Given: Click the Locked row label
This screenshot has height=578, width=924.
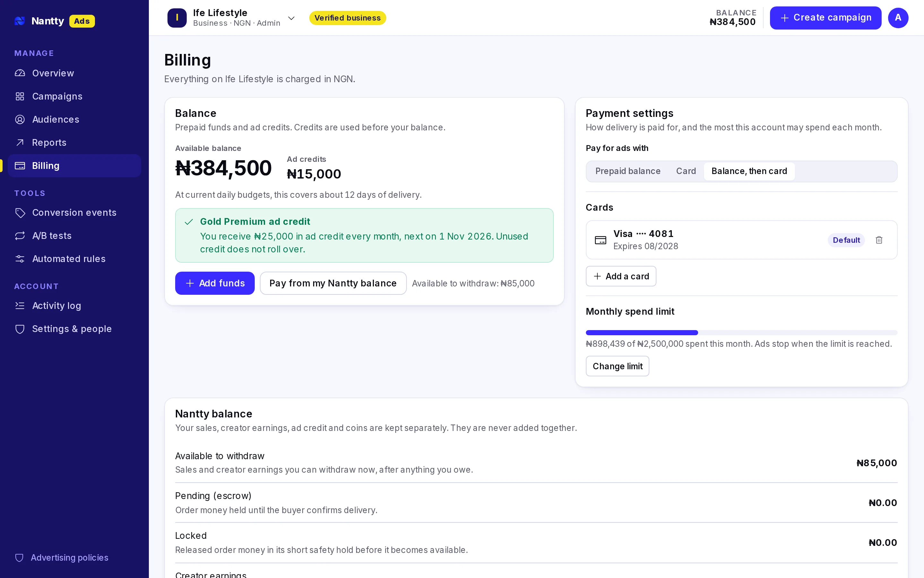Looking at the screenshot, I should [191, 536].
